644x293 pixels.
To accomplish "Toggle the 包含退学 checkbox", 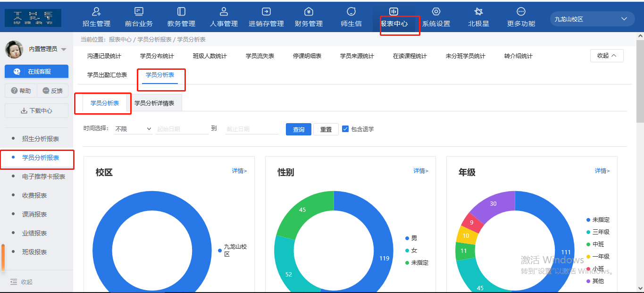I will [x=345, y=129].
